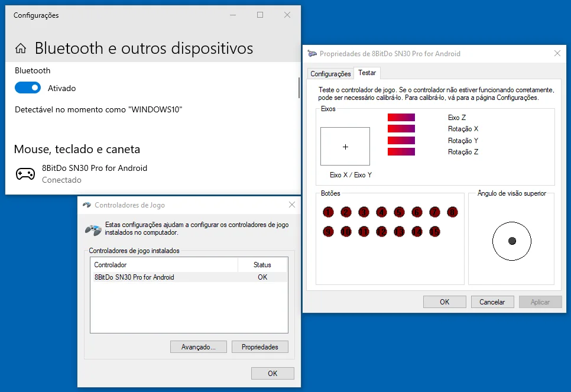Click button indicator 8
Viewport: 571px width, 392px height.
pos(452,212)
